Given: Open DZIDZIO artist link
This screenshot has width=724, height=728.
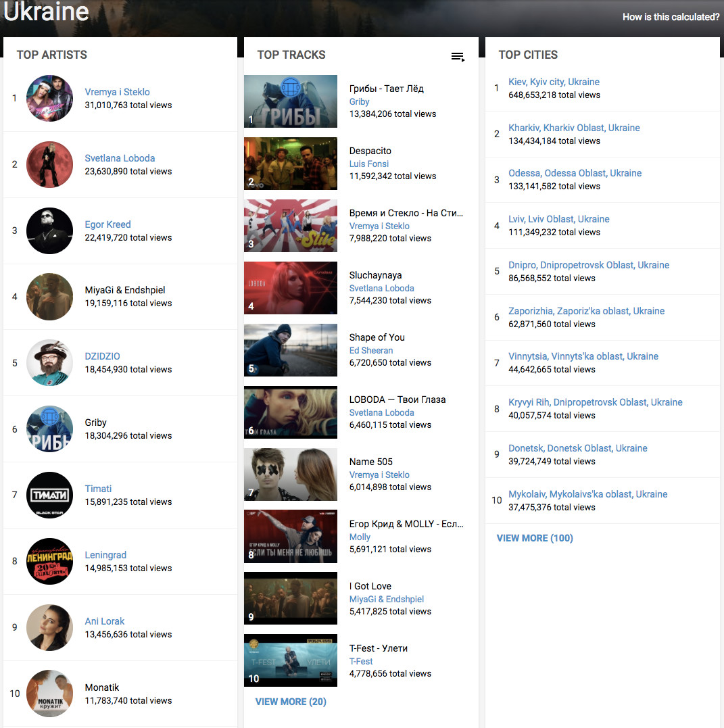Looking at the screenshot, I should tap(102, 357).
